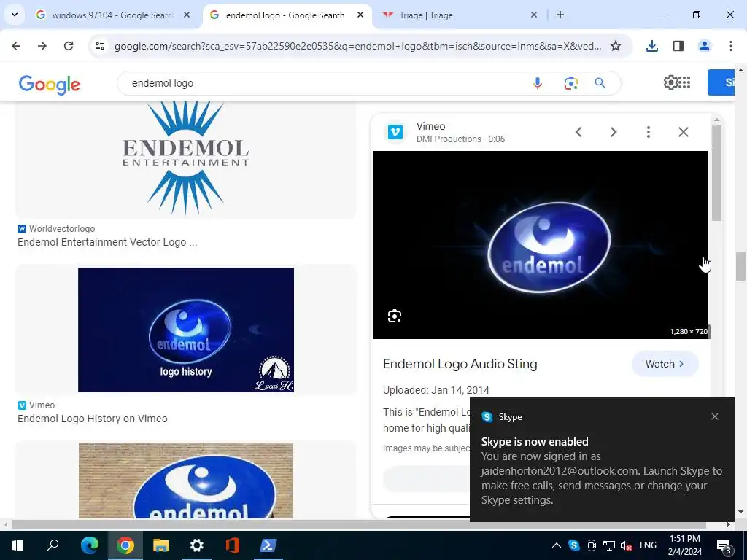This screenshot has height=560, width=747.
Task: Submit search with magnifier icon
Action: [600, 83]
